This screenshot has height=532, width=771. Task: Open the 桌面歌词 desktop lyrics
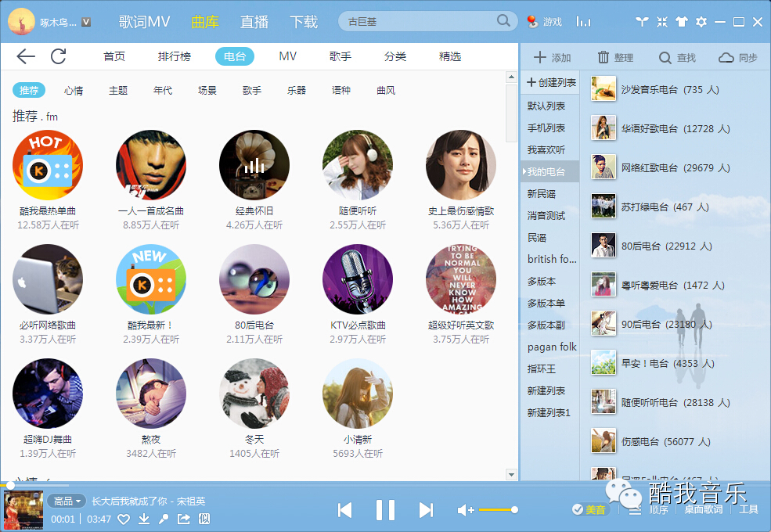click(x=703, y=510)
